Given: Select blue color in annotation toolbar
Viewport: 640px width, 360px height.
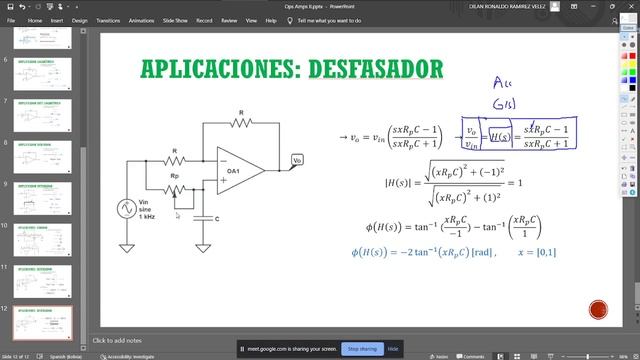Looking at the screenshot, I should coord(633,80).
